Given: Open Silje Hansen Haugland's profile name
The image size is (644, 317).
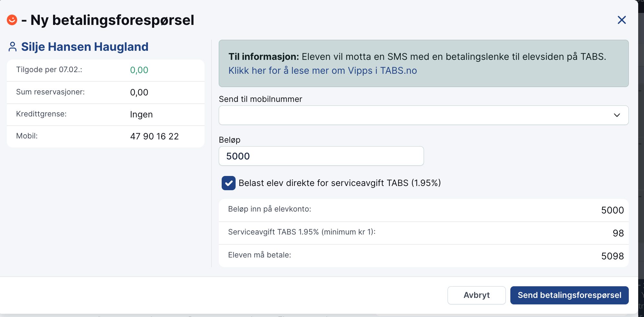Looking at the screenshot, I should pyautogui.click(x=85, y=47).
